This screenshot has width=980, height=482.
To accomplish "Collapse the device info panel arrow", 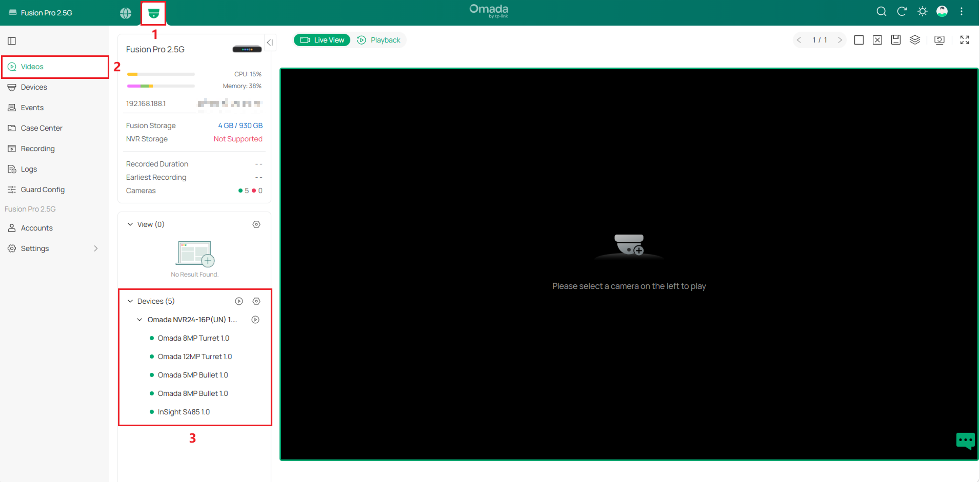I will click(270, 42).
